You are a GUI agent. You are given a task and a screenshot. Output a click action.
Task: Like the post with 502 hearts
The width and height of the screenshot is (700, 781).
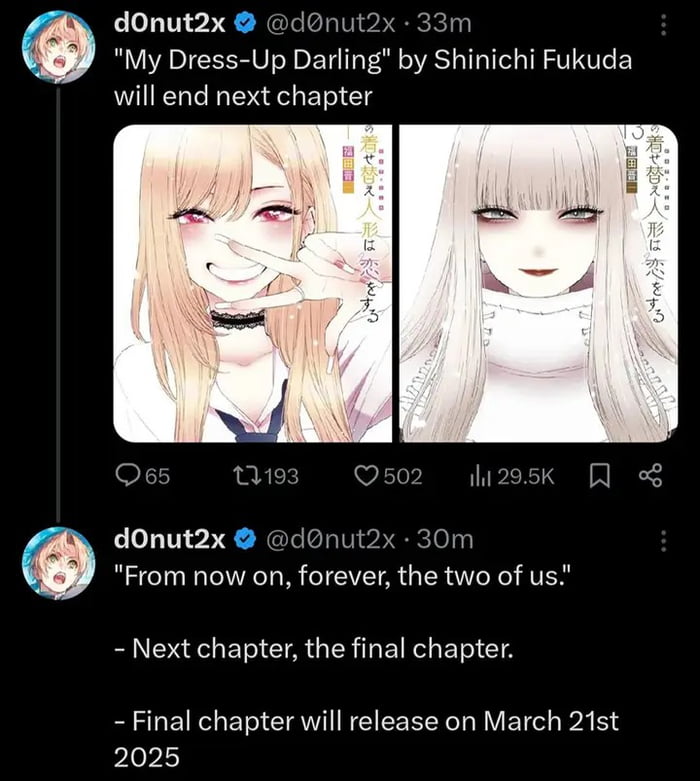pyautogui.click(x=366, y=476)
